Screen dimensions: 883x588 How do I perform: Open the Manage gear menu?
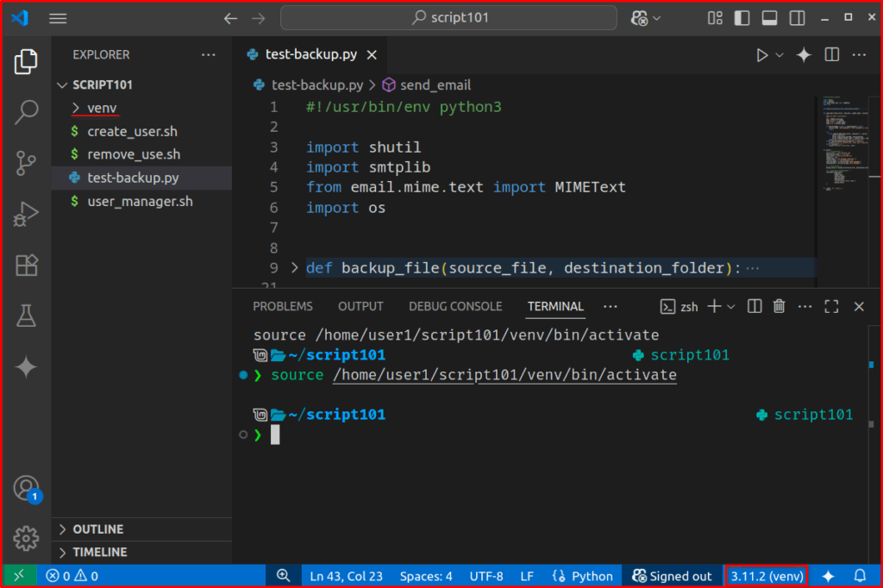(x=26, y=539)
